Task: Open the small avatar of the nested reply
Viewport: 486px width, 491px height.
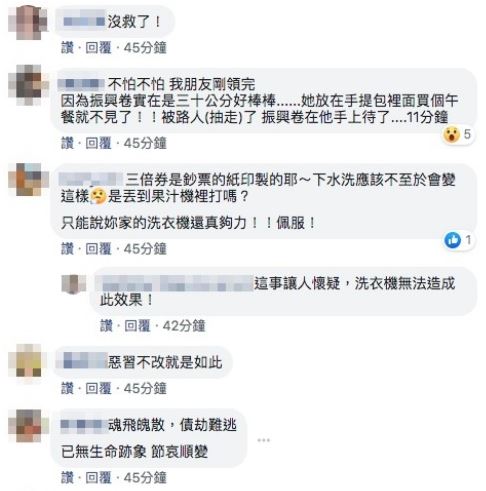Action: [x=74, y=284]
